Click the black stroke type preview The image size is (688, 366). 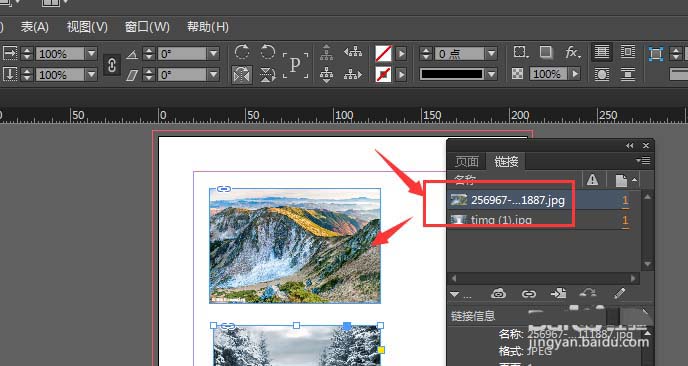click(452, 74)
